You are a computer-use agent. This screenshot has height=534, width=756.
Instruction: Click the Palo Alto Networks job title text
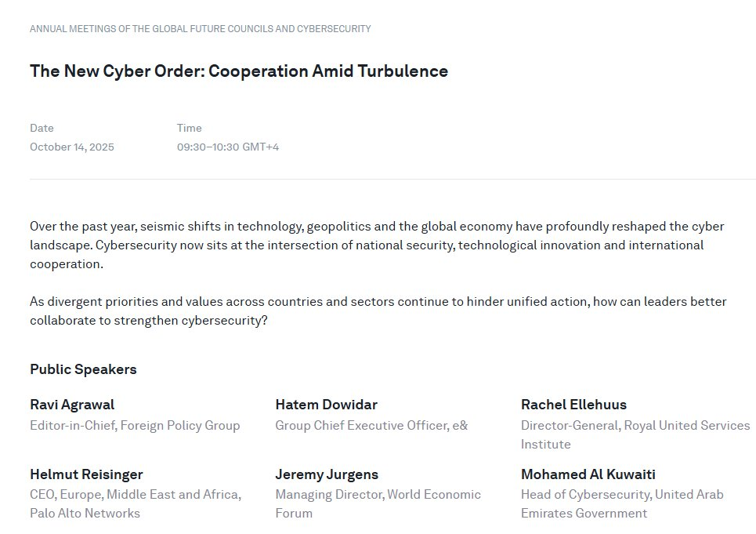point(135,504)
